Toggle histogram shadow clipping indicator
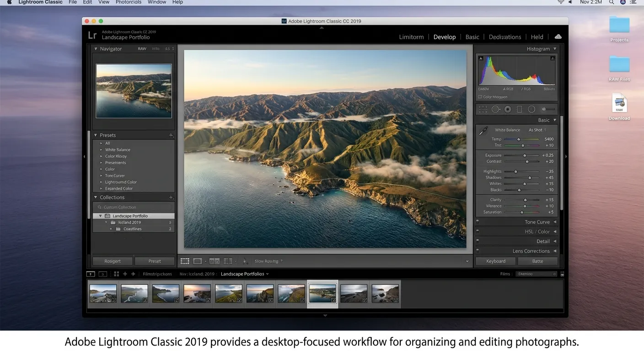Viewport: 644px width, 351px height. [x=481, y=58]
